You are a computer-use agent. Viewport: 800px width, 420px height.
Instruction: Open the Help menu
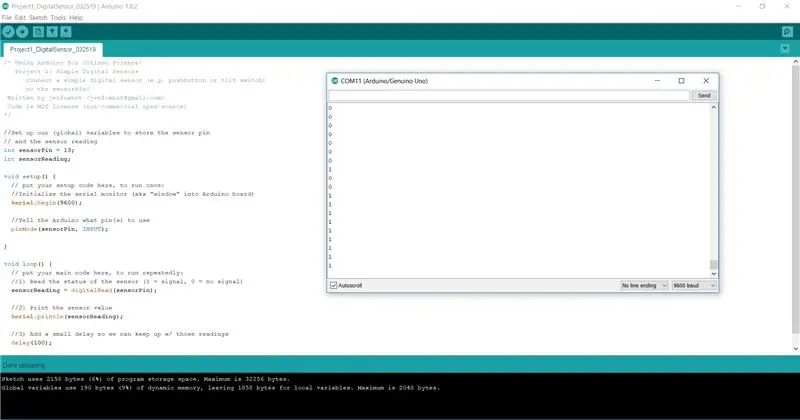76,17
